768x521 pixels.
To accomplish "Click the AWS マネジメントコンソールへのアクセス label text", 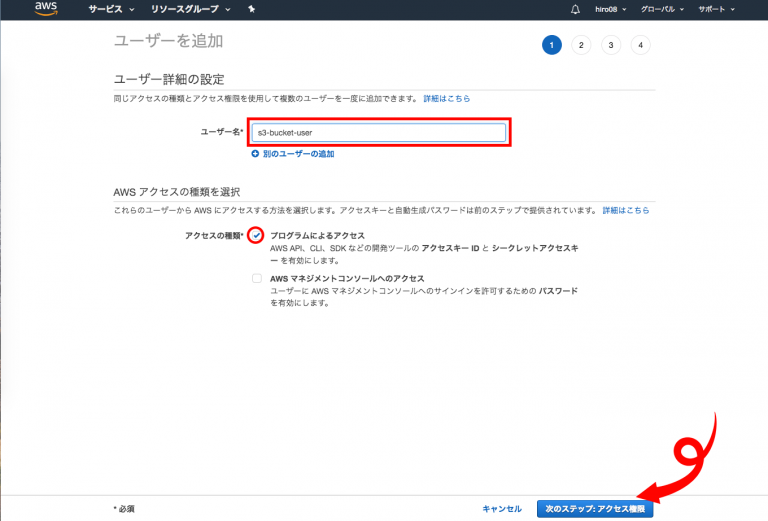I will [x=347, y=279].
